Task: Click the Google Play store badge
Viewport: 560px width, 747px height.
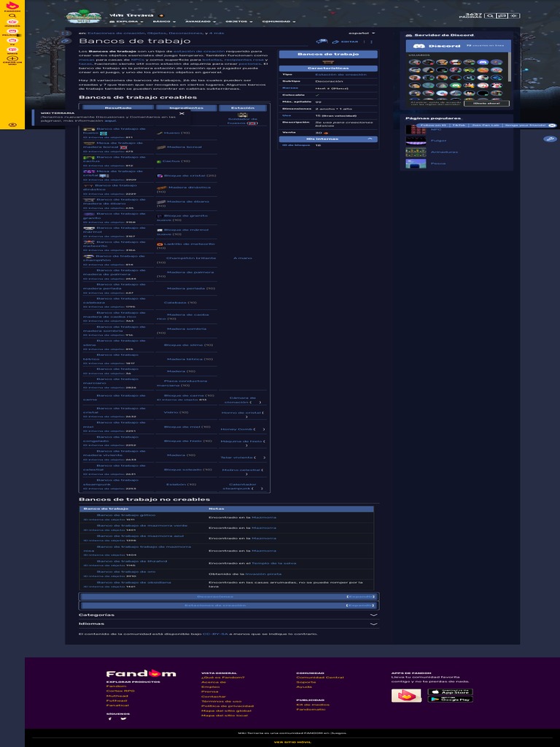Action: pyautogui.click(x=450, y=699)
